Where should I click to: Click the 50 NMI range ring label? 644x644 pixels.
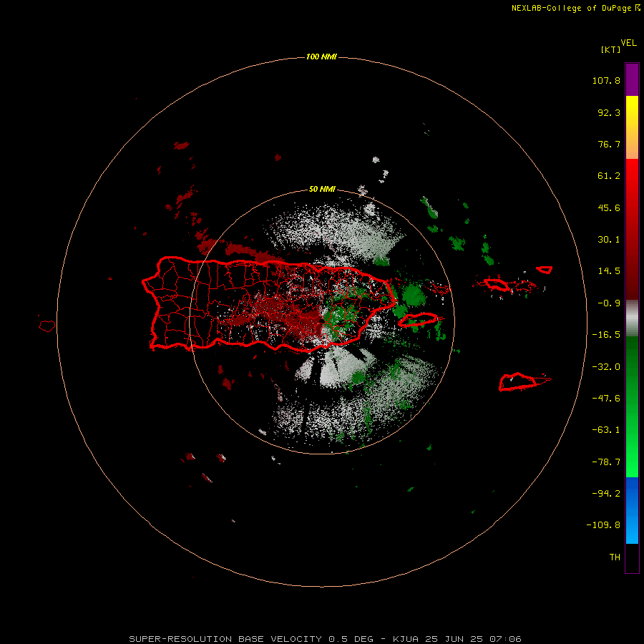pos(322,190)
